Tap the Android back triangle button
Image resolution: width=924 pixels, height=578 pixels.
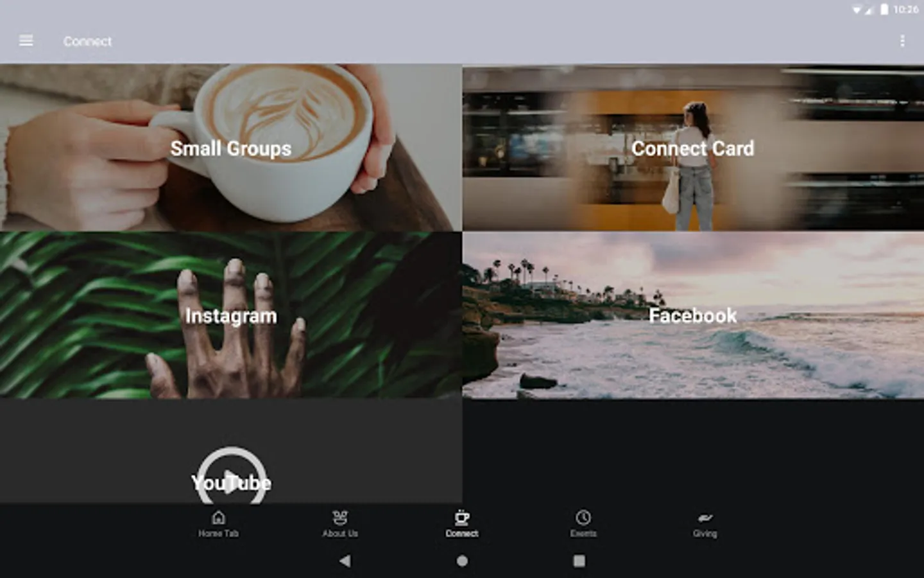(x=345, y=561)
